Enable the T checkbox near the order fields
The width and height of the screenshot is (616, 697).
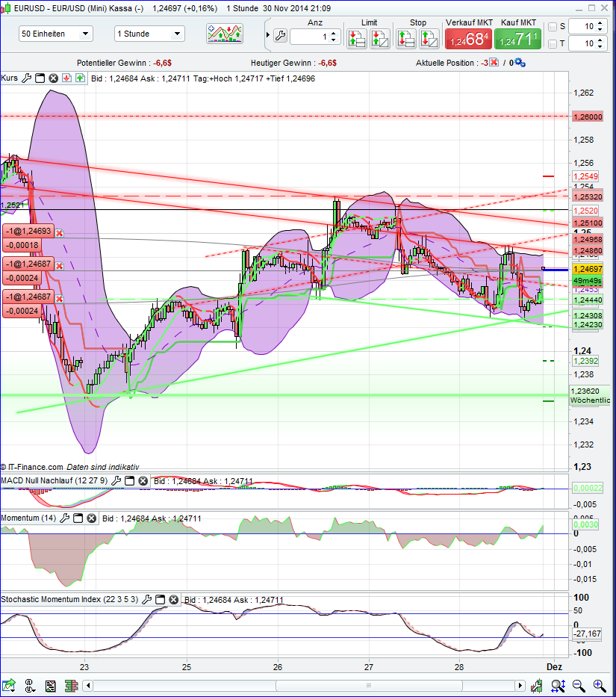(x=554, y=43)
